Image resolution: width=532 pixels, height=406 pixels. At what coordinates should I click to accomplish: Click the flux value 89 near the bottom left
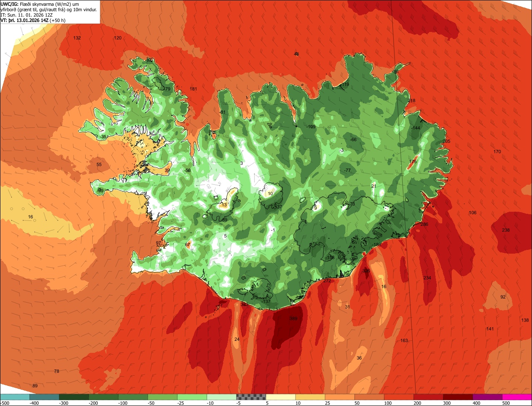click(x=35, y=386)
